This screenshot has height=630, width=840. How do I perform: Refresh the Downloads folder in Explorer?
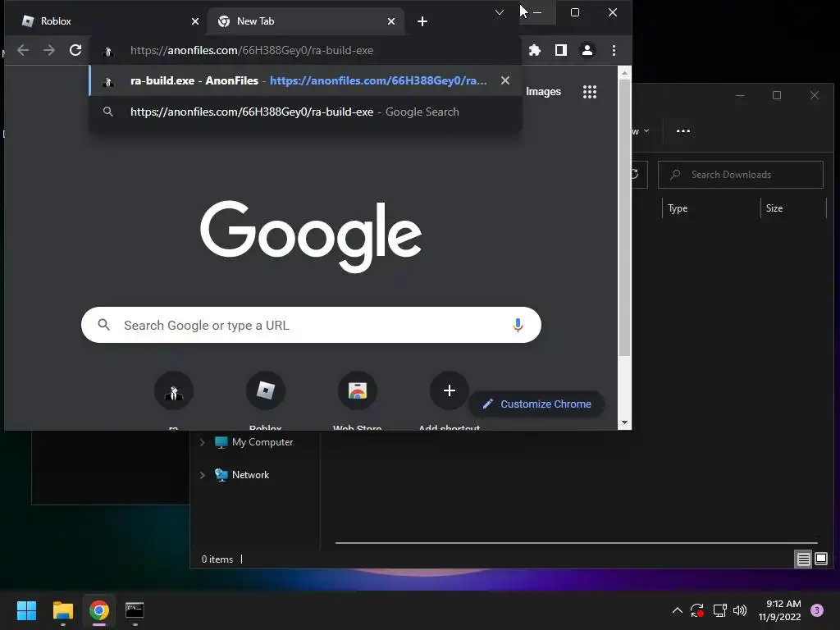click(637, 175)
